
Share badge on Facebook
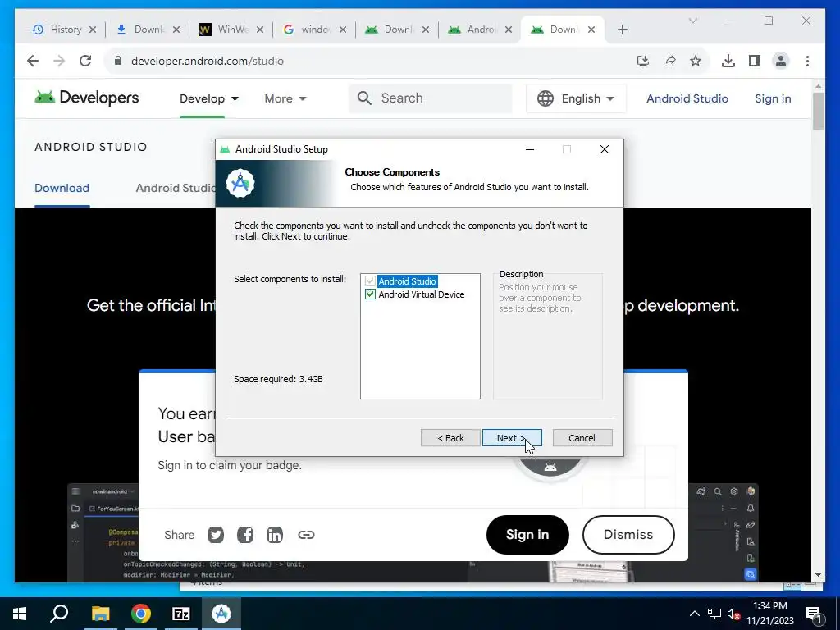pyautogui.click(x=244, y=535)
